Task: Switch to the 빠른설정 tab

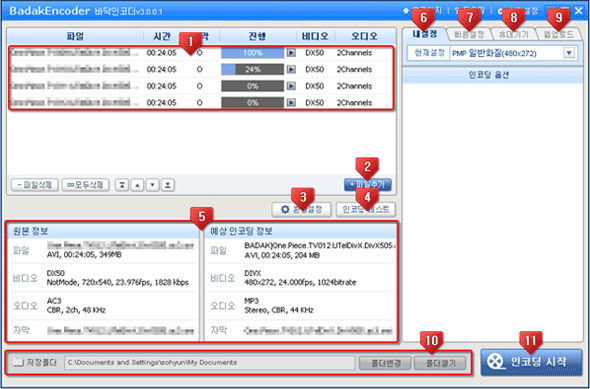Action: tap(469, 34)
